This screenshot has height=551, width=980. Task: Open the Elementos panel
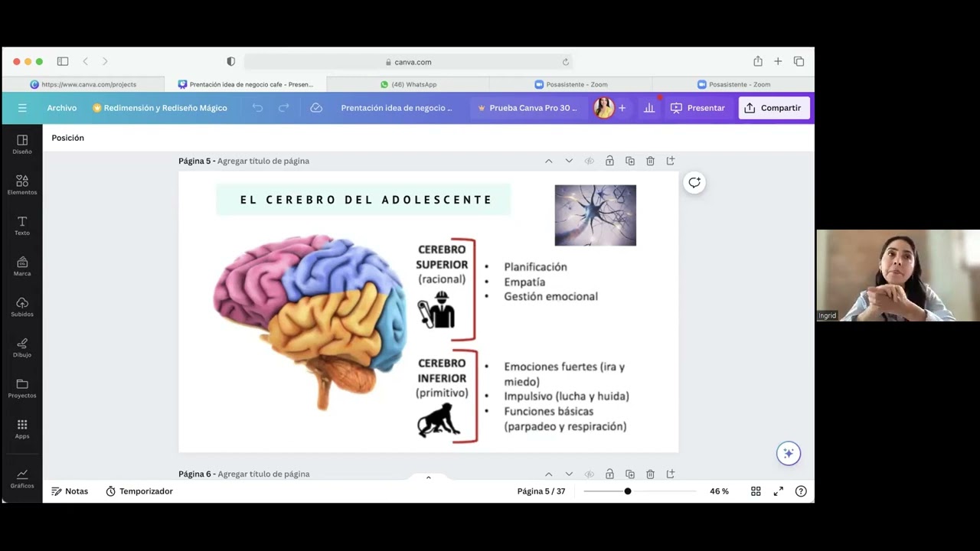22,184
